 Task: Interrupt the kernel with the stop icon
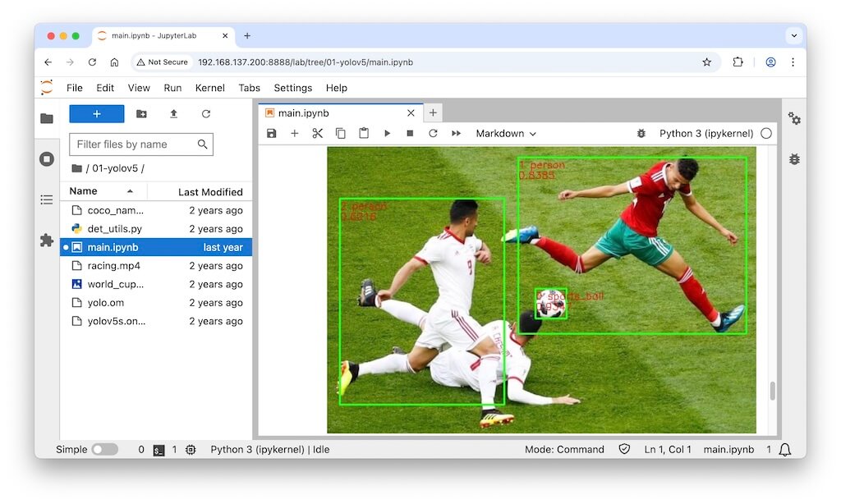(410, 133)
